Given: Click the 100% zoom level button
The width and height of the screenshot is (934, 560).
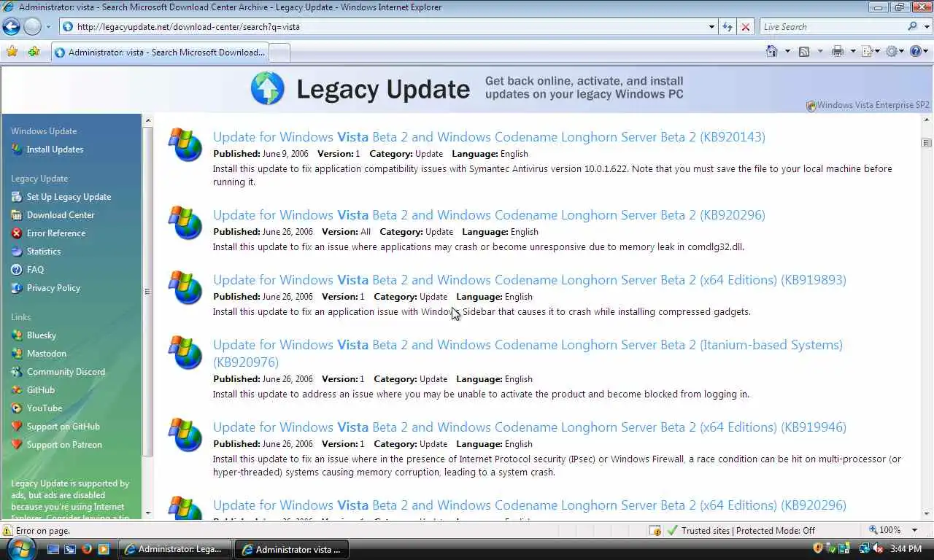Looking at the screenshot, I should click(884, 531).
